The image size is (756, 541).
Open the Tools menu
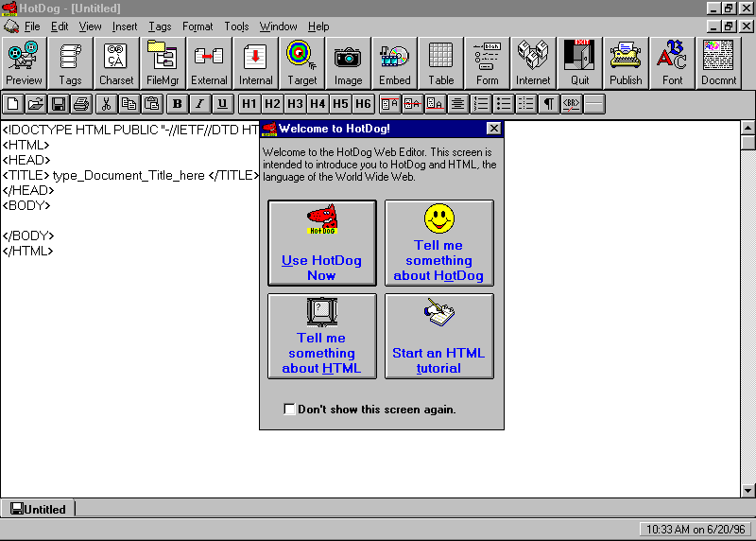(x=236, y=26)
